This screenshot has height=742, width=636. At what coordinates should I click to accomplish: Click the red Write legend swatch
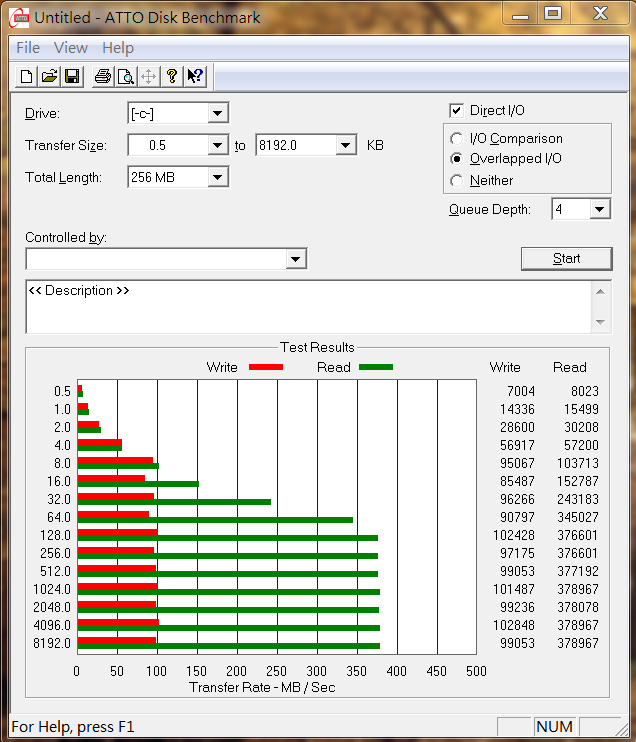pos(265,367)
